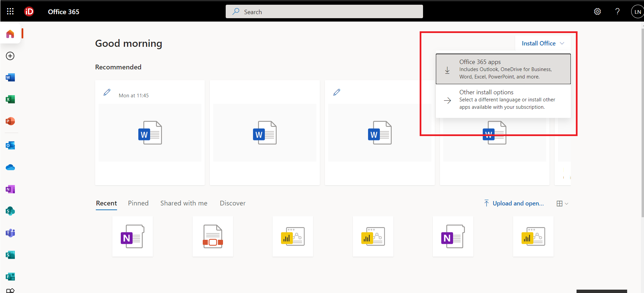Switch to the Pinned tab
Viewport: 644px width, 293px height.
pos(138,203)
